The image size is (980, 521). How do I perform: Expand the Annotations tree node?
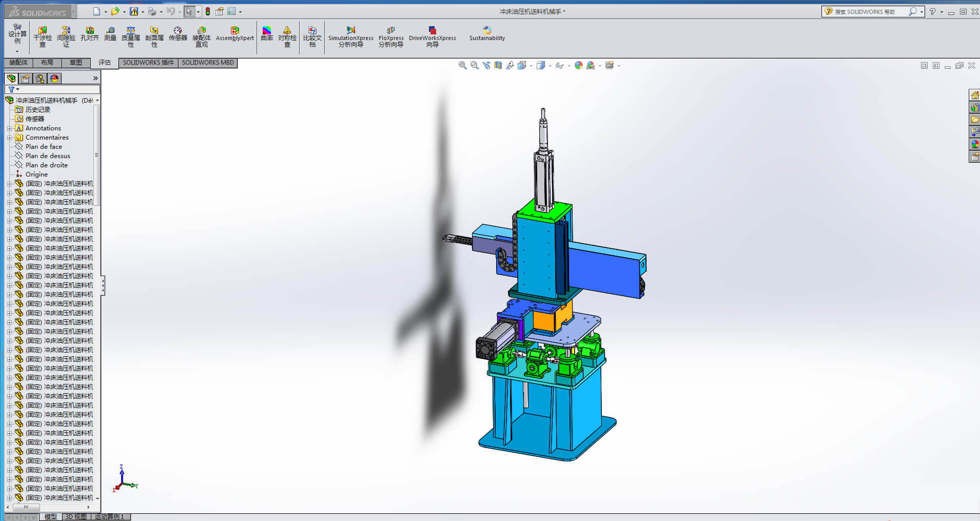tap(9, 128)
